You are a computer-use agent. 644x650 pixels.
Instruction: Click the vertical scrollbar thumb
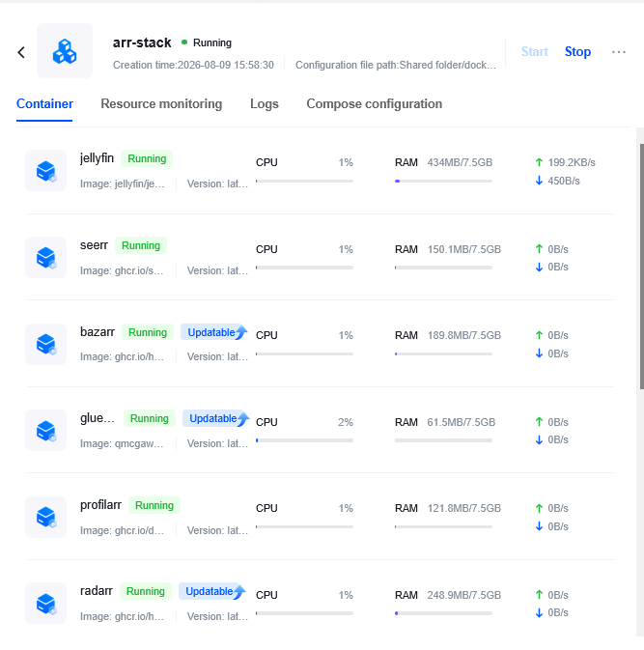point(641,267)
